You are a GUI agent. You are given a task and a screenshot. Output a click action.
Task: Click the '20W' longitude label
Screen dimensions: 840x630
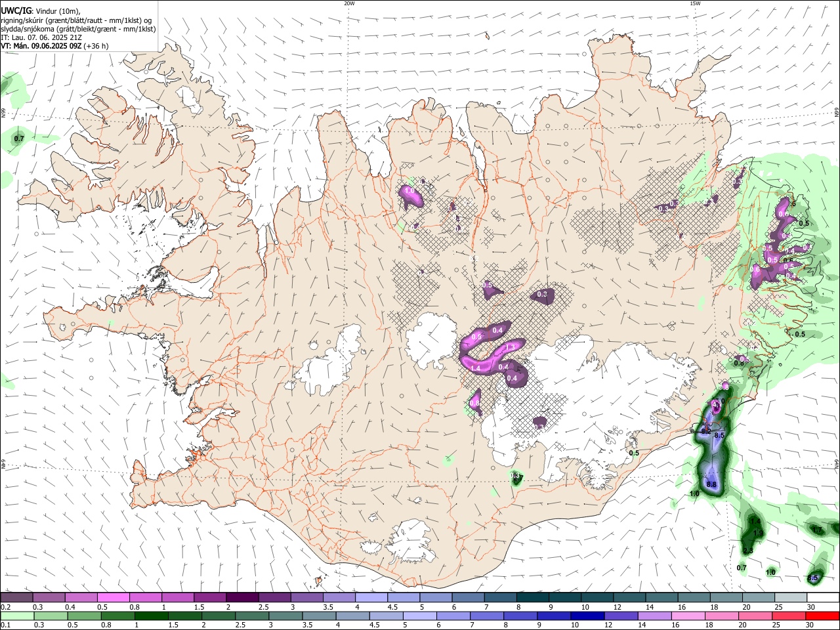(x=349, y=3)
